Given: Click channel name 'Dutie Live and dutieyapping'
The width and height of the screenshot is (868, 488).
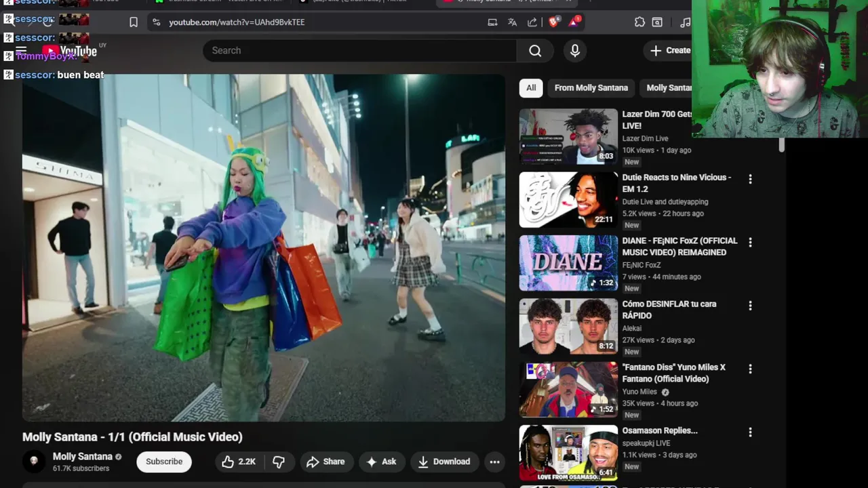Looking at the screenshot, I should pyautogui.click(x=665, y=202).
